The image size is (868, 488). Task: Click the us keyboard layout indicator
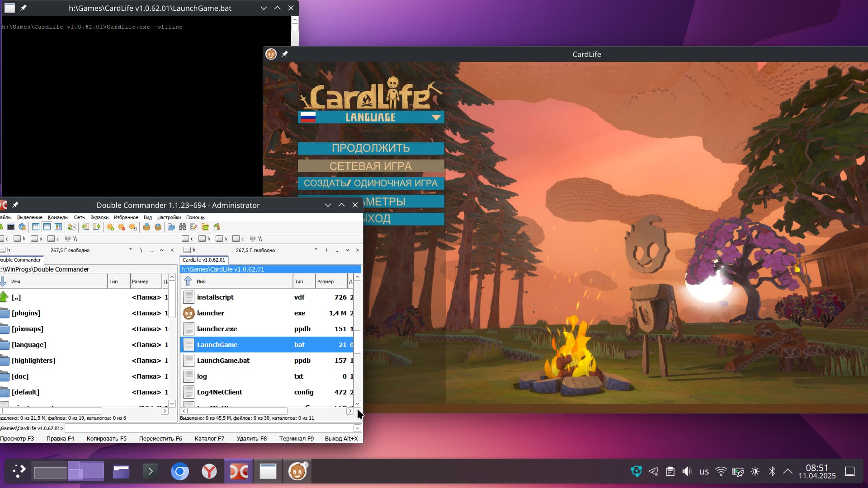(x=704, y=471)
